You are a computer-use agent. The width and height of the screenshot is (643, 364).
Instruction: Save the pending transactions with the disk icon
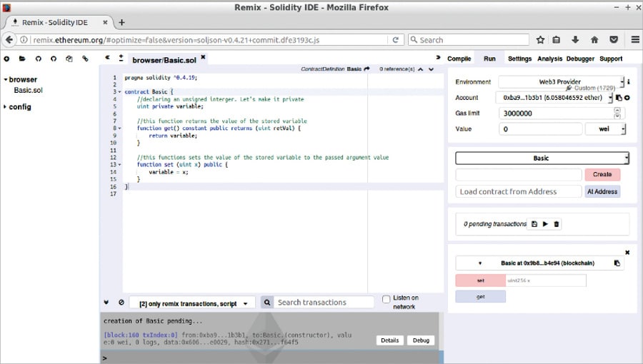[534, 224]
